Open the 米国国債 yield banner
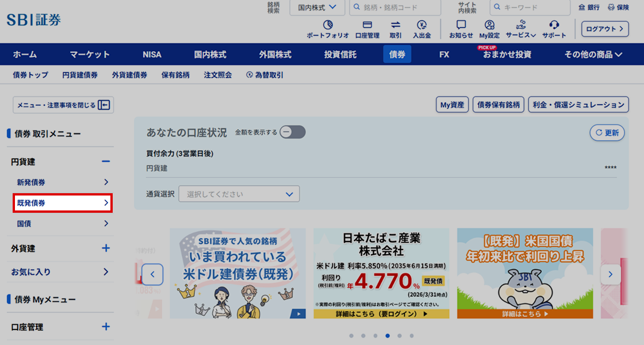Image resolution: width=644 pixels, height=345 pixels. pyautogui.click(x=525, y=273)
